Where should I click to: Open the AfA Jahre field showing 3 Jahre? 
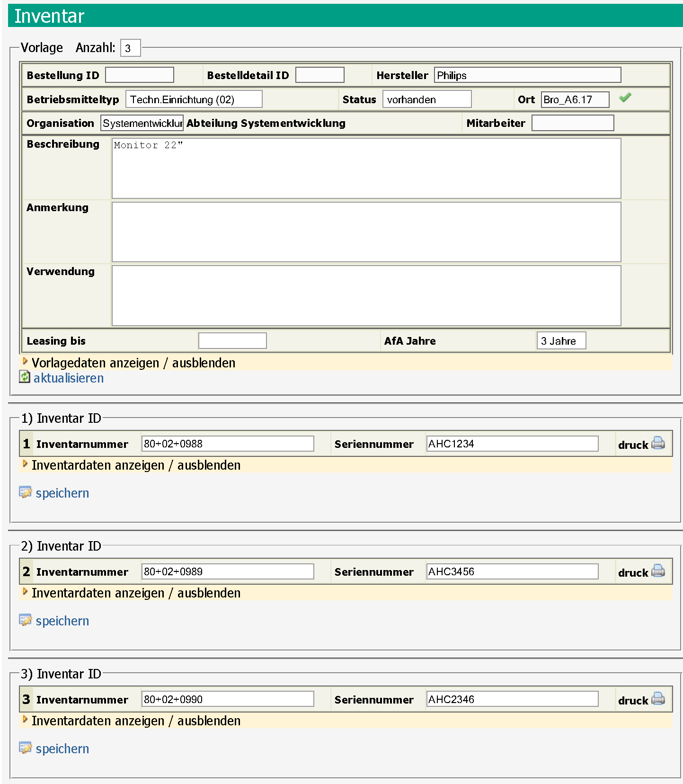[561, 341]
